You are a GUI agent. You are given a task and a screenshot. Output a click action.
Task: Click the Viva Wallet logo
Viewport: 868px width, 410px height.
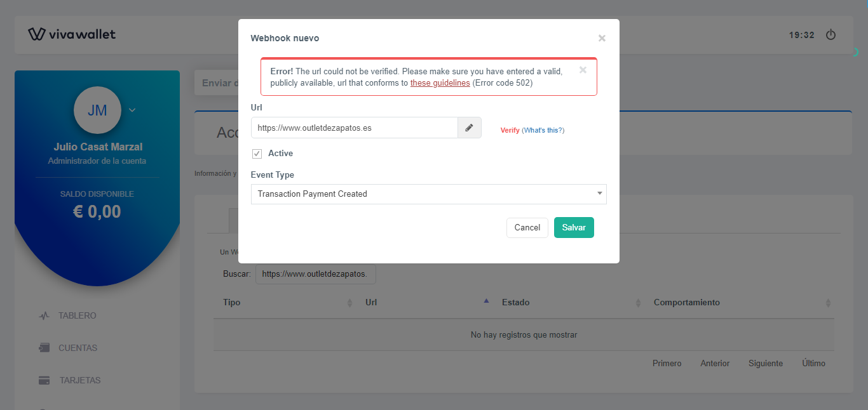click(72, 34)
